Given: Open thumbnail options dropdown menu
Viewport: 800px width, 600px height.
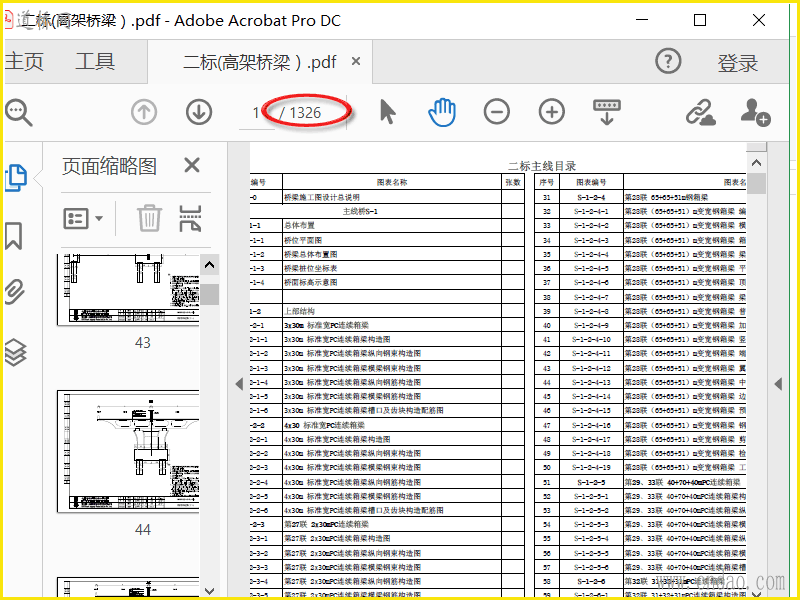Looking at the screenshot, I should point(83,218).
